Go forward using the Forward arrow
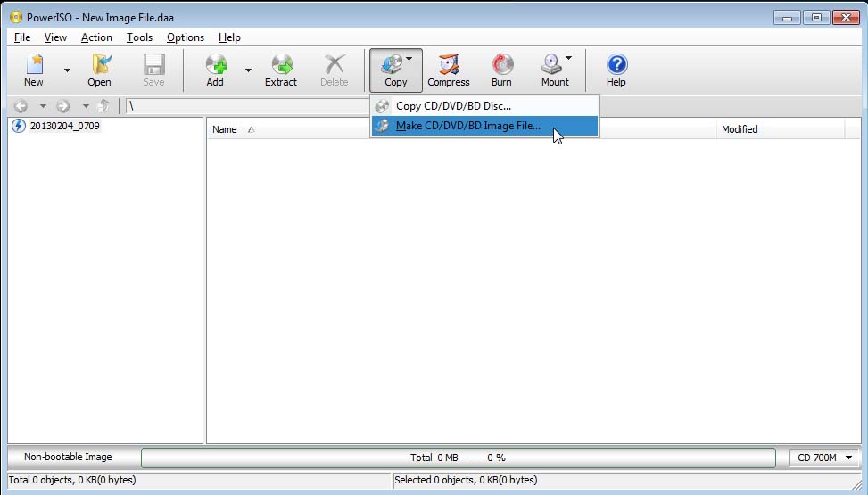 coord(63,106)
